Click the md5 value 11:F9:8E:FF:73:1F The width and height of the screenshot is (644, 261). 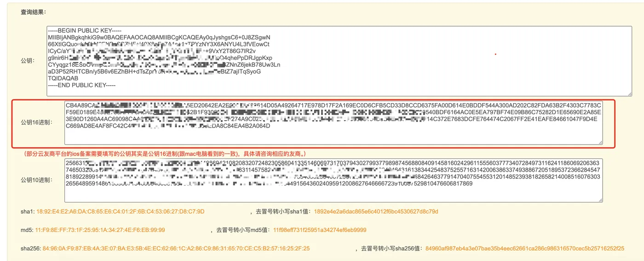100,230
